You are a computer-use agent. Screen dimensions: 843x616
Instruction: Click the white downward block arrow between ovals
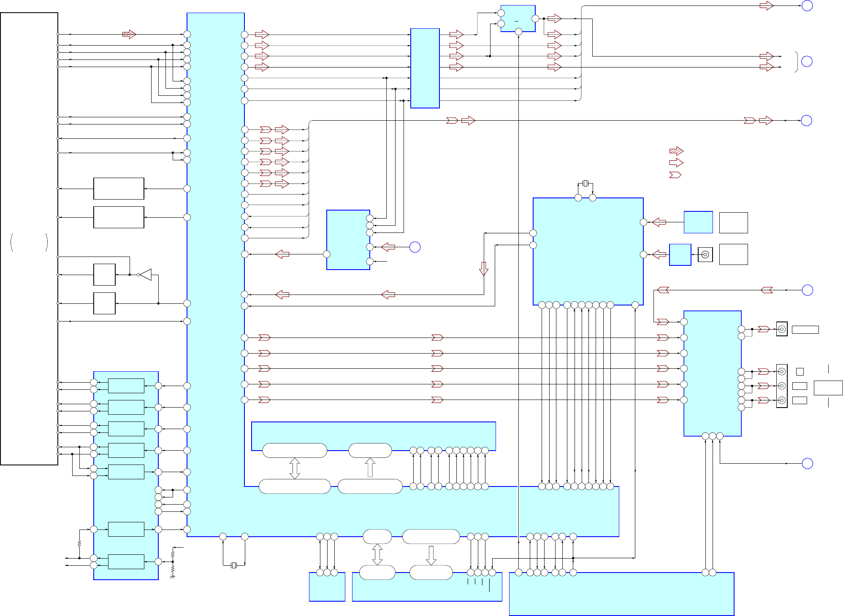431,555
